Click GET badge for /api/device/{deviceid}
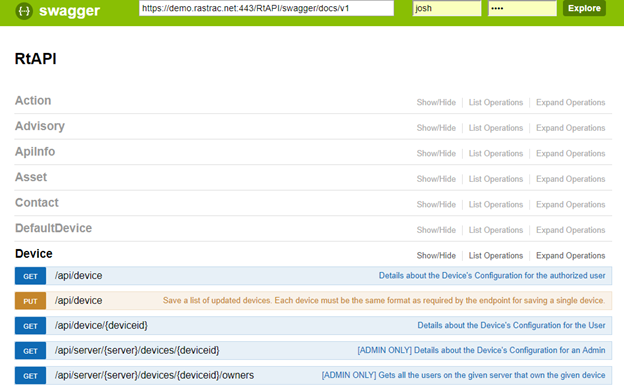The height and width of the screenshot is (391, 624). click(30, 326)
